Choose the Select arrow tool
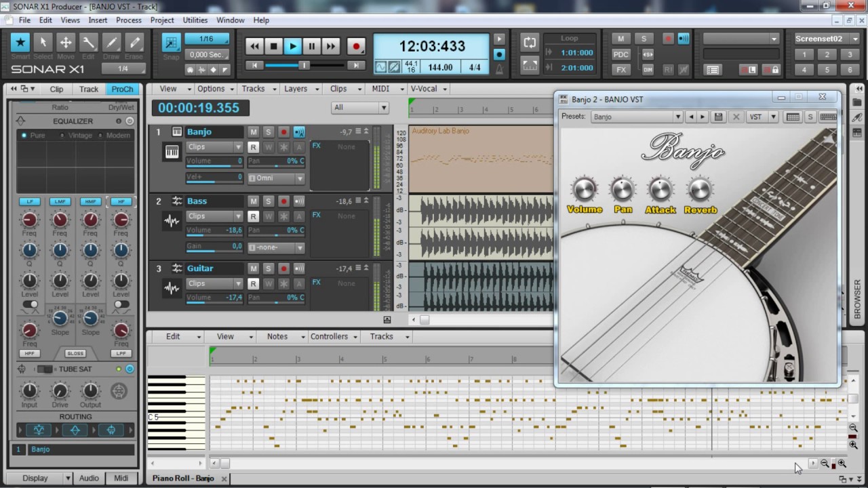 (x=43, y=42)
